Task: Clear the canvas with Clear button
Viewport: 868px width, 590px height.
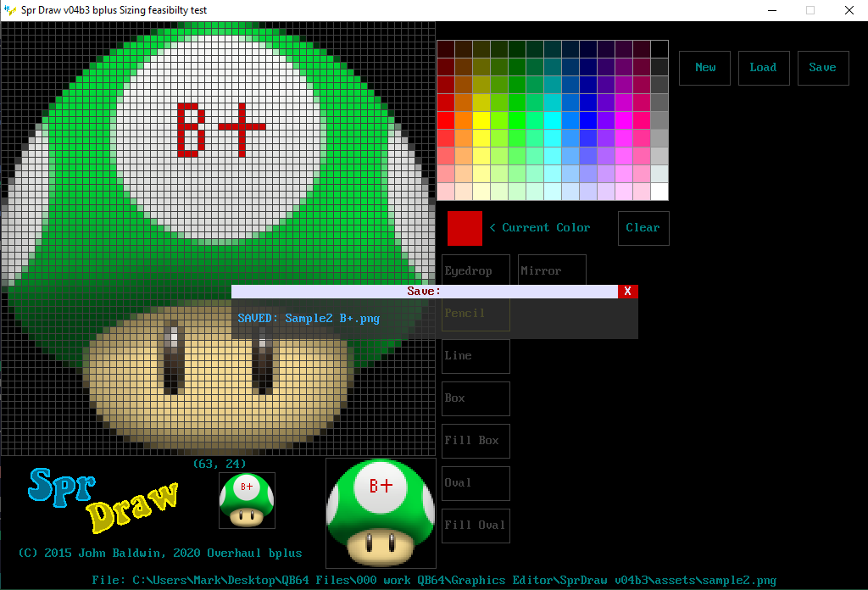Action: click(643, 228)
